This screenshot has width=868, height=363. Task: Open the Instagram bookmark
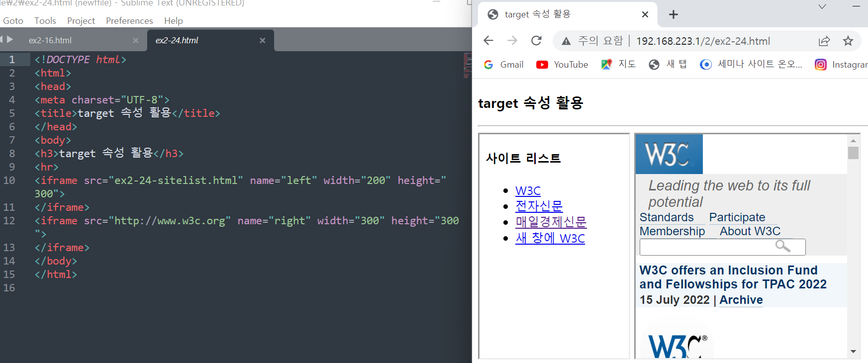[x=841, y=65]
